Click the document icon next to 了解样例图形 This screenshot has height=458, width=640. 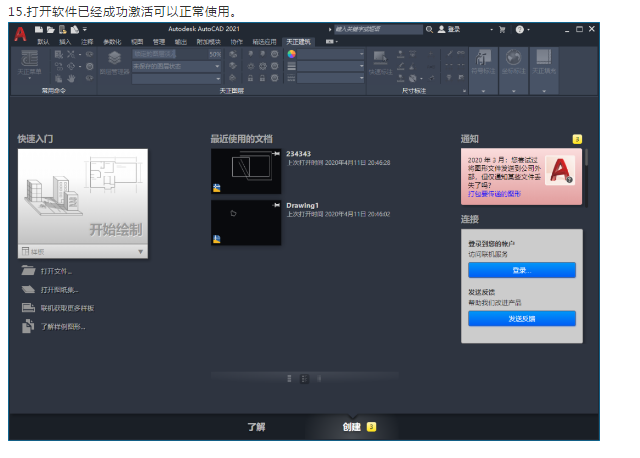coord(28,326)
